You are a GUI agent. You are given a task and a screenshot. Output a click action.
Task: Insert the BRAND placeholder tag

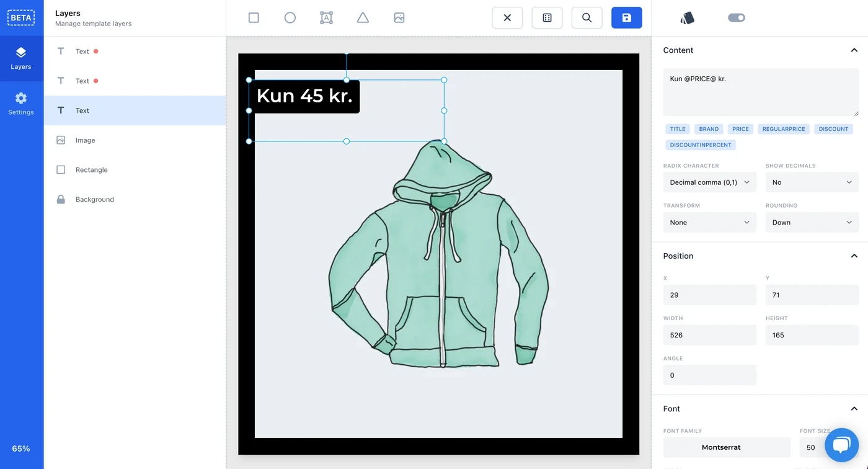pyautogui.click(x=709, y=129)
